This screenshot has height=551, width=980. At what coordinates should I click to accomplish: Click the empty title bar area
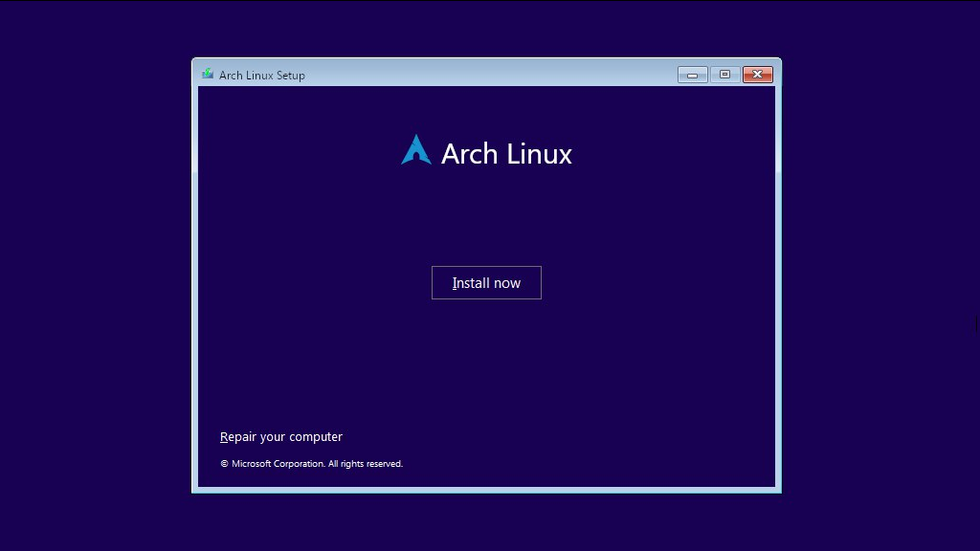tap(479, 75)
